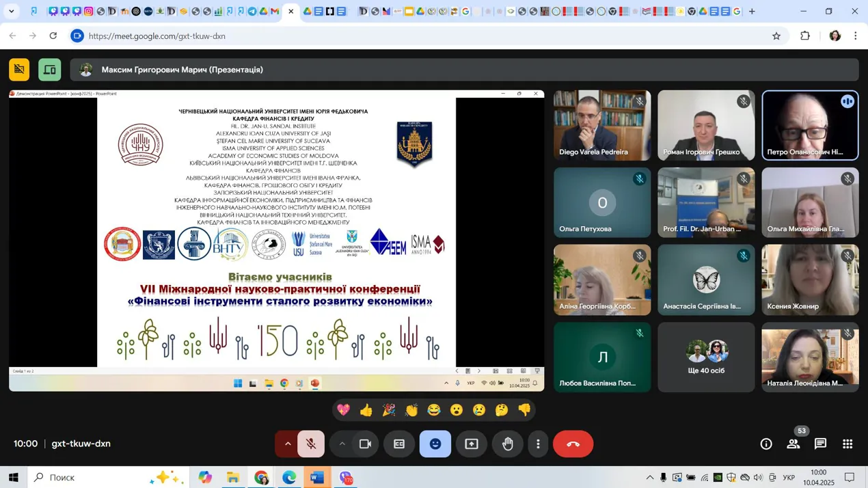Turn on the camera
The image size is (868, 488).
(365, 444)
